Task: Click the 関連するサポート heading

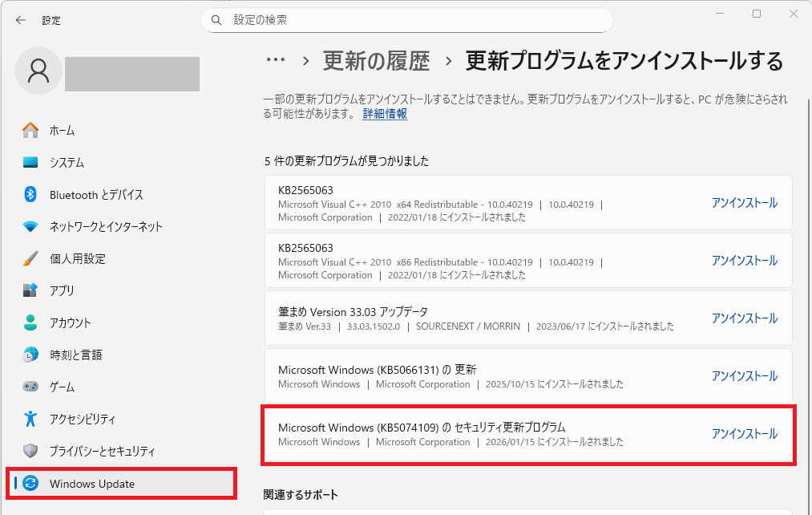Action: tap(301, 495)
